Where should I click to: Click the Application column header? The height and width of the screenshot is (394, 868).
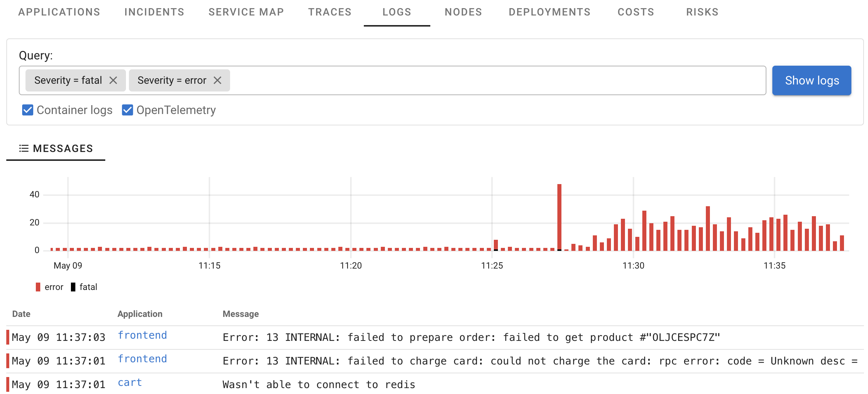140,314
